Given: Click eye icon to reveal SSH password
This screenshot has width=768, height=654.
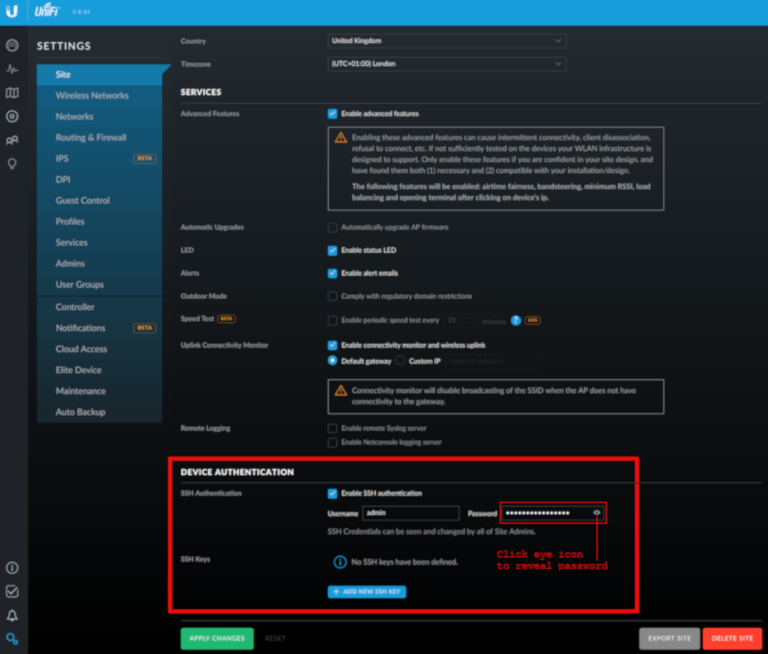Looking at the screenshot, I should pyautogui.click(x=597, y=512).
